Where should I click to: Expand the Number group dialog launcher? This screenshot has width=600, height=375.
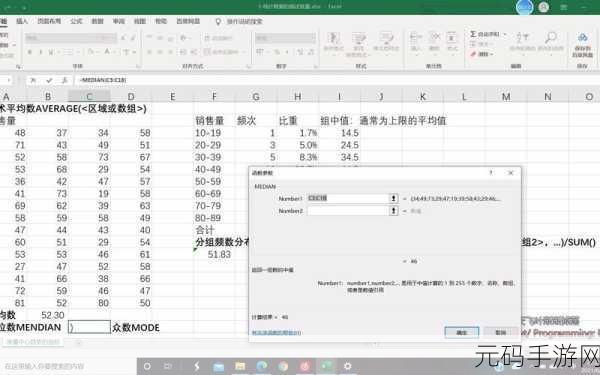pos(316,67)
